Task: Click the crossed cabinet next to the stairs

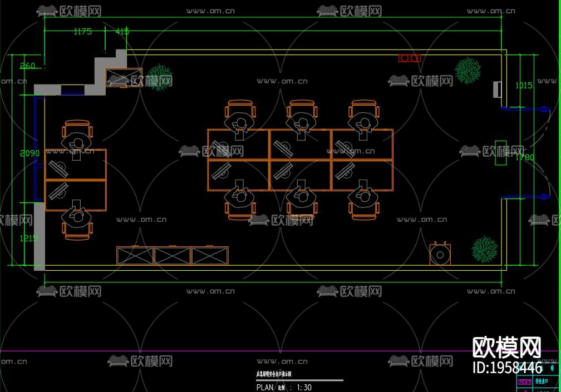Action: 124,77
